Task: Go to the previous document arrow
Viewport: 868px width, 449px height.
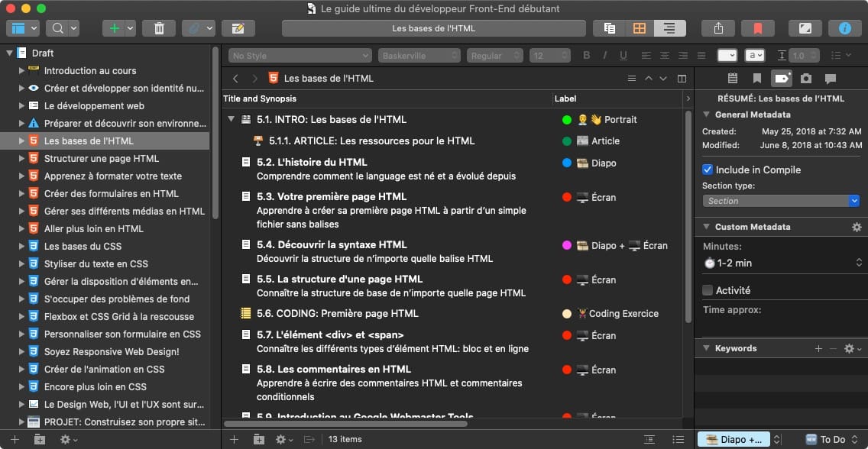Action: 649,79
